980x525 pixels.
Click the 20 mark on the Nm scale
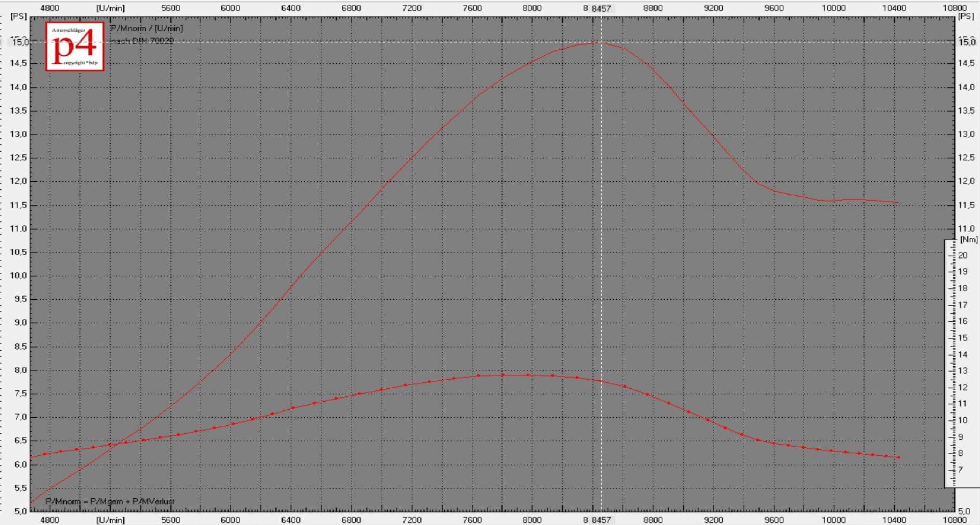(963, 255)
